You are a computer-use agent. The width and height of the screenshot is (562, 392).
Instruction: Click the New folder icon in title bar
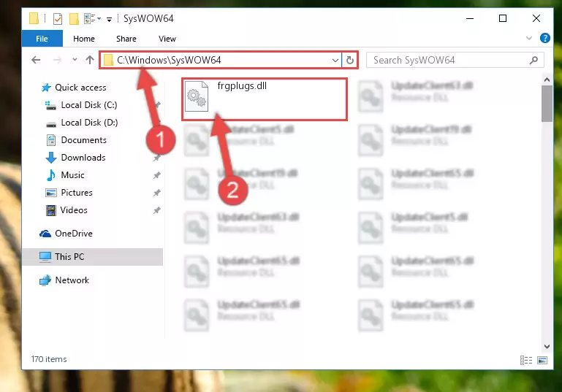pyautogui.click(x=74, y=19)
